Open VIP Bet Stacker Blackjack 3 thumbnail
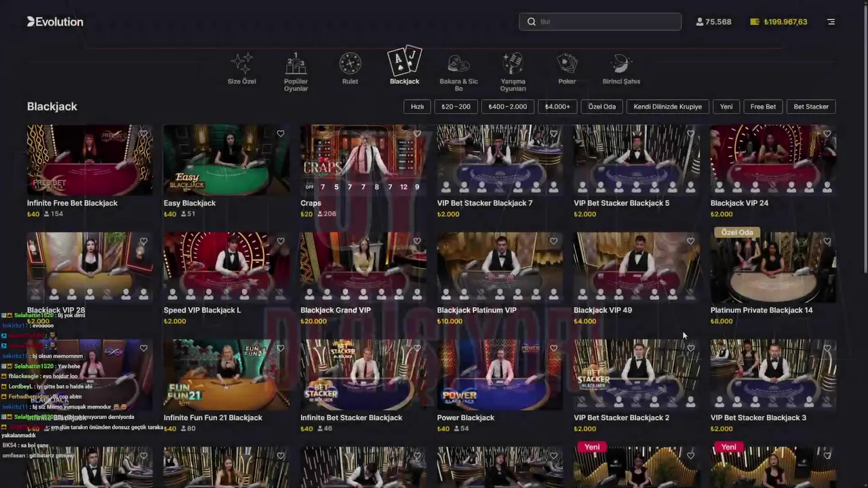 pos(773,375)
